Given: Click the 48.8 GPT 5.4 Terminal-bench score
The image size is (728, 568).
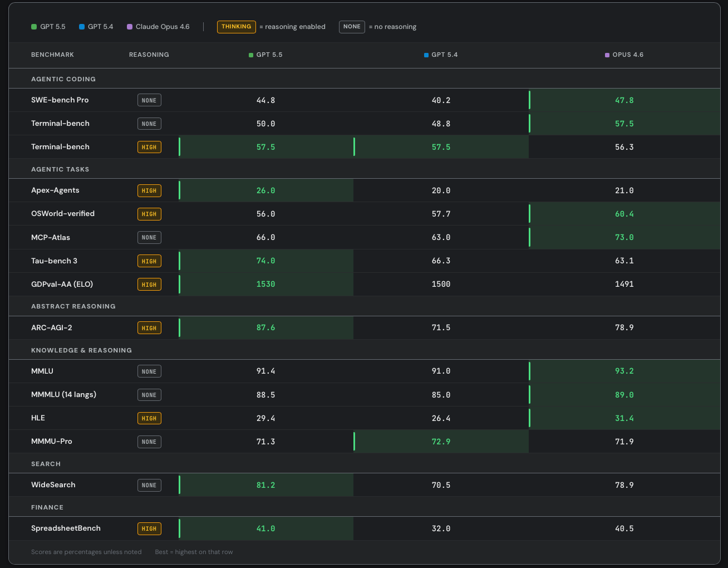Looking at the screenshot, I should (441, 124).
